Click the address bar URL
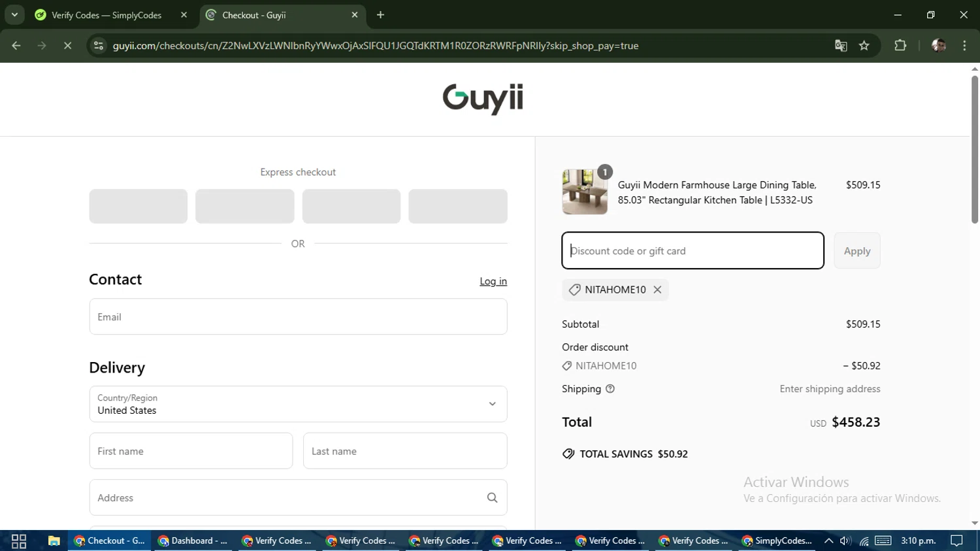Screen dimensions: 980x551 pyautogui.click(x=376, y=46)
